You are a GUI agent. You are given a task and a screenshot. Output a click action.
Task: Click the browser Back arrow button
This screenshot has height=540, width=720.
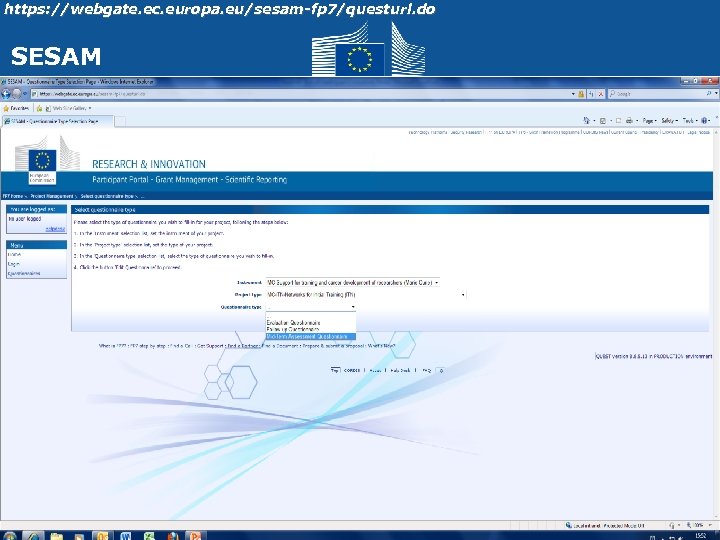pos(6,94)
